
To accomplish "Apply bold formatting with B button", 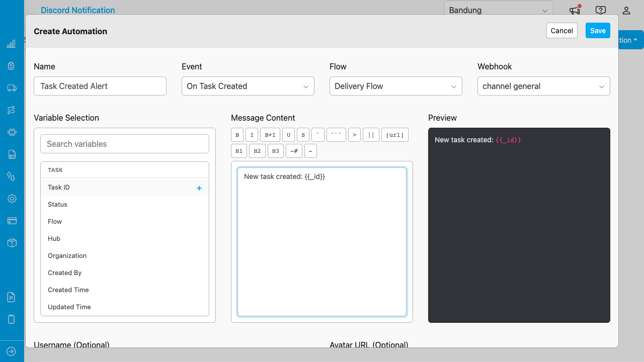I will point(237,135).
